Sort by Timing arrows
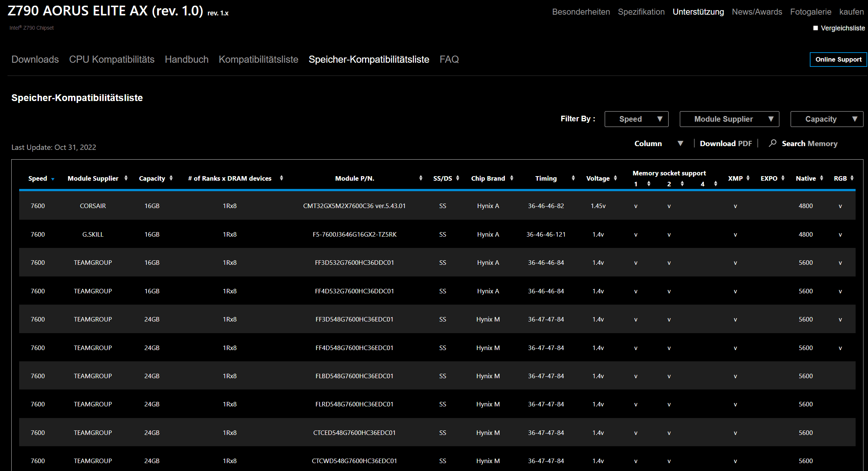Screen dimensions: 868x471 (574, 178)
